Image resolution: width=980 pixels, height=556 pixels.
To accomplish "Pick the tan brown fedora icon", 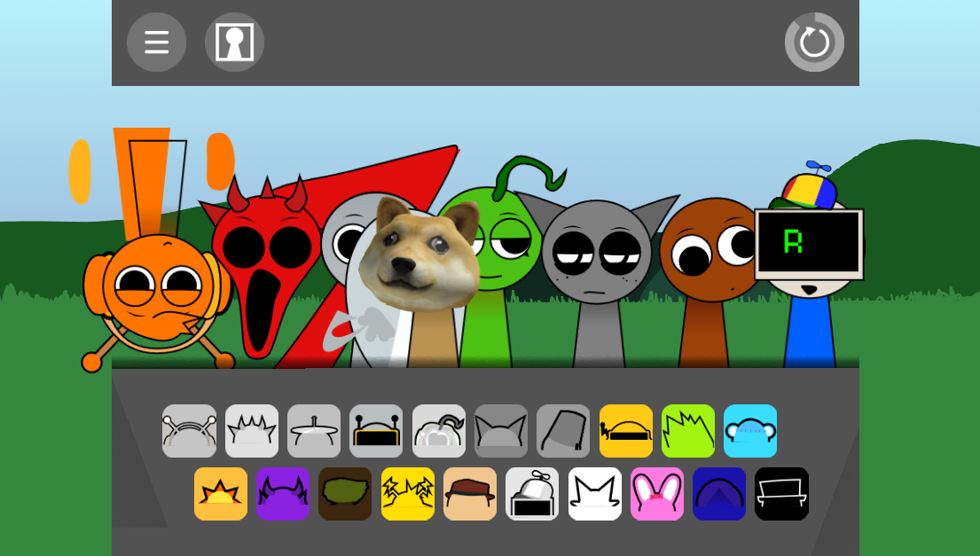I will (x=470, y=494).
